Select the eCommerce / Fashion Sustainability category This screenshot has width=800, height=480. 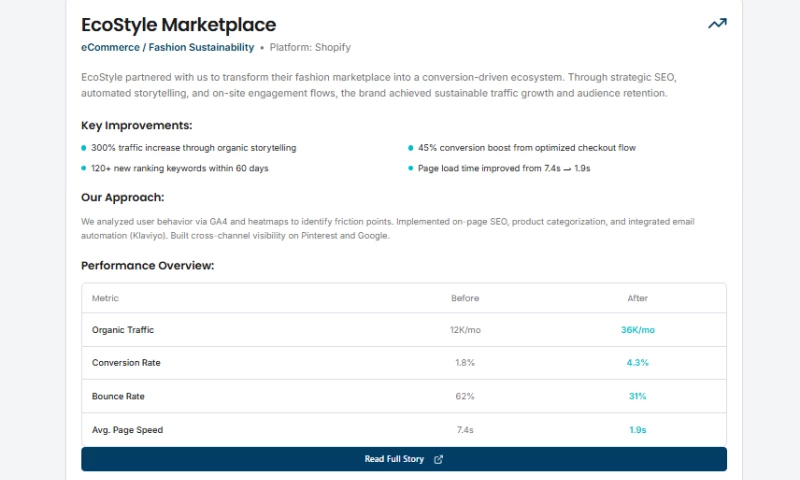(x=167, y=47)
